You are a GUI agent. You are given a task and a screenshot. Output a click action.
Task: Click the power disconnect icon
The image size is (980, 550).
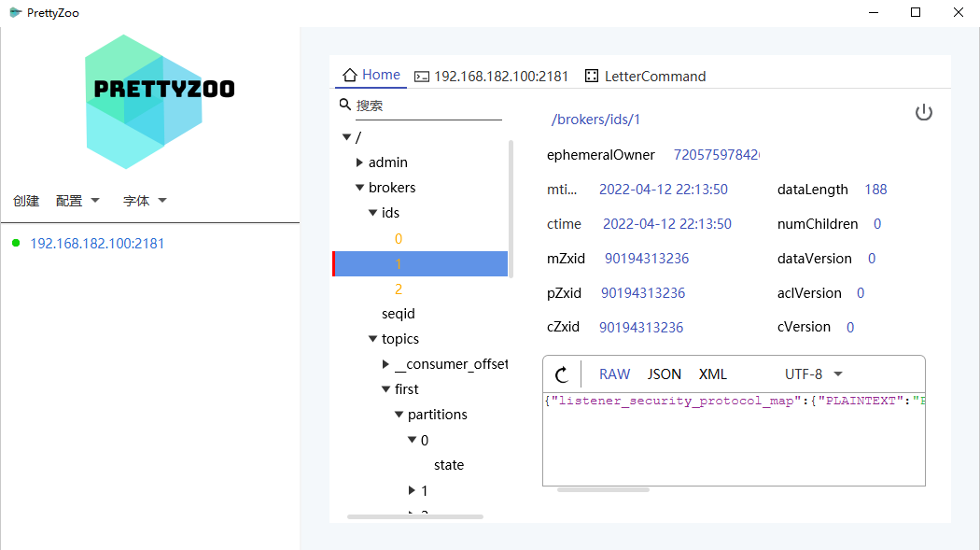click(924, 112)
